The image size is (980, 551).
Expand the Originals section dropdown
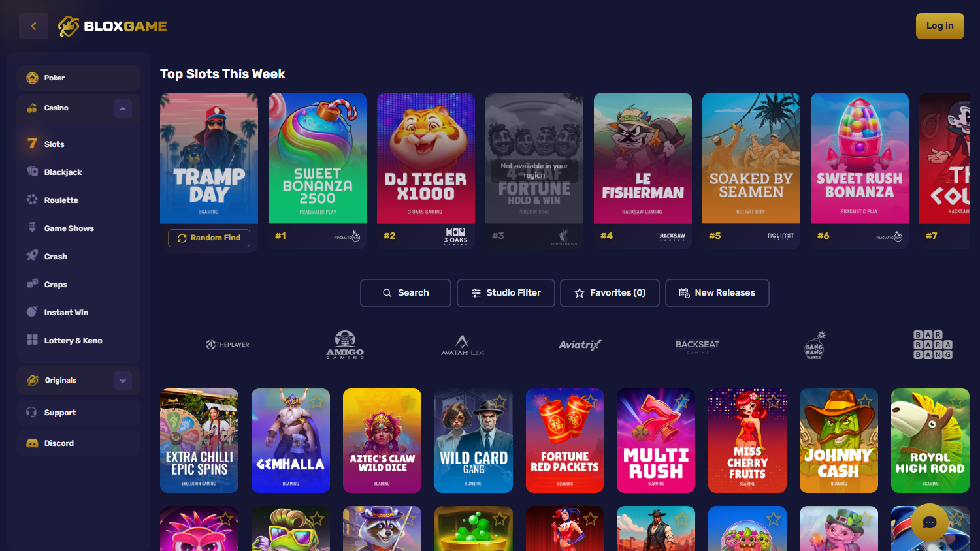tap(123, 381)
